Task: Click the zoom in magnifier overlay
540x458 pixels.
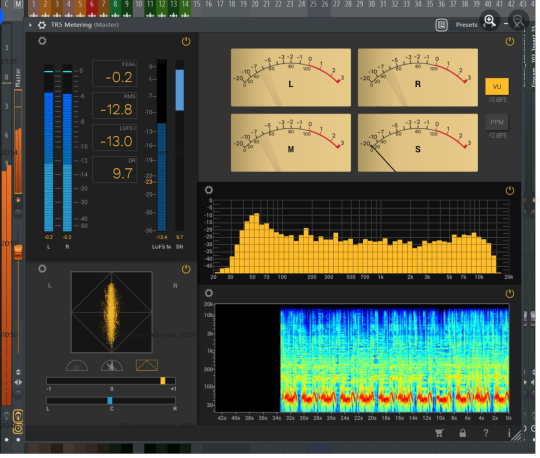Action: pos(490,21)
